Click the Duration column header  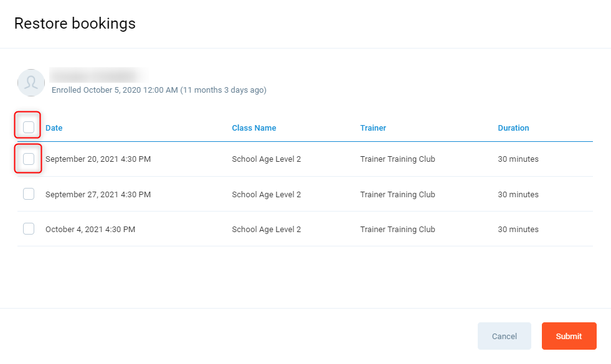[x=513, y=128]
